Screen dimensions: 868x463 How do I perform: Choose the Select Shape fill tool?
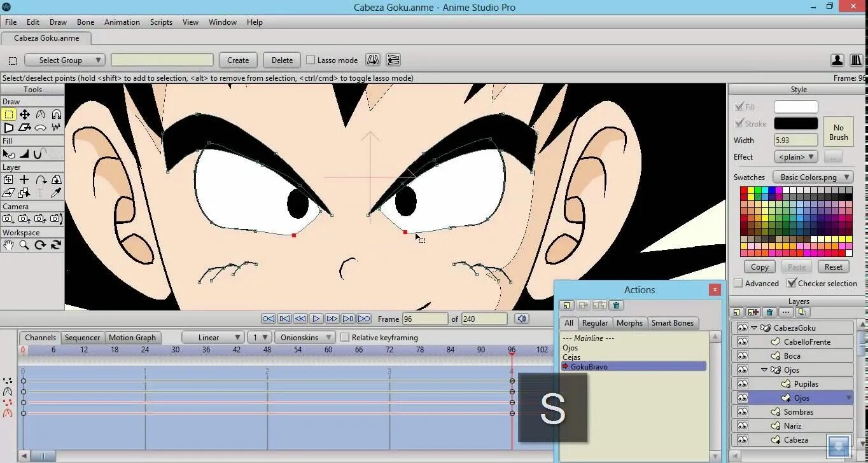point(8,154)
